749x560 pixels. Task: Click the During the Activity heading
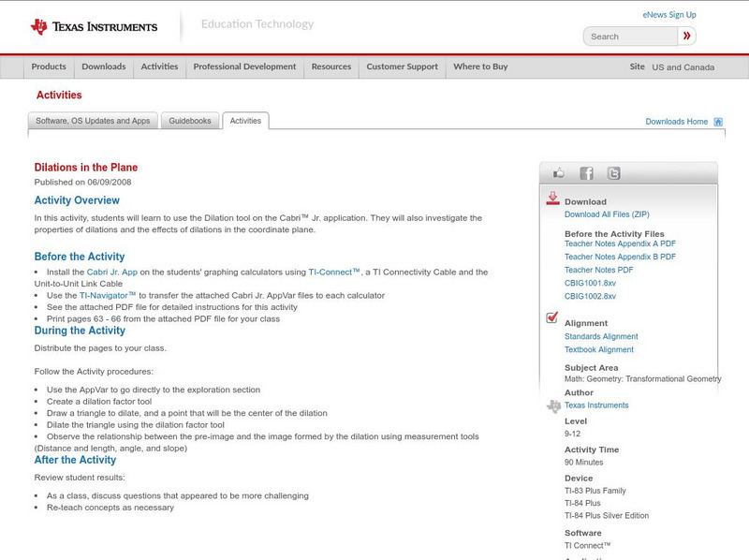(x=80, y=331)
